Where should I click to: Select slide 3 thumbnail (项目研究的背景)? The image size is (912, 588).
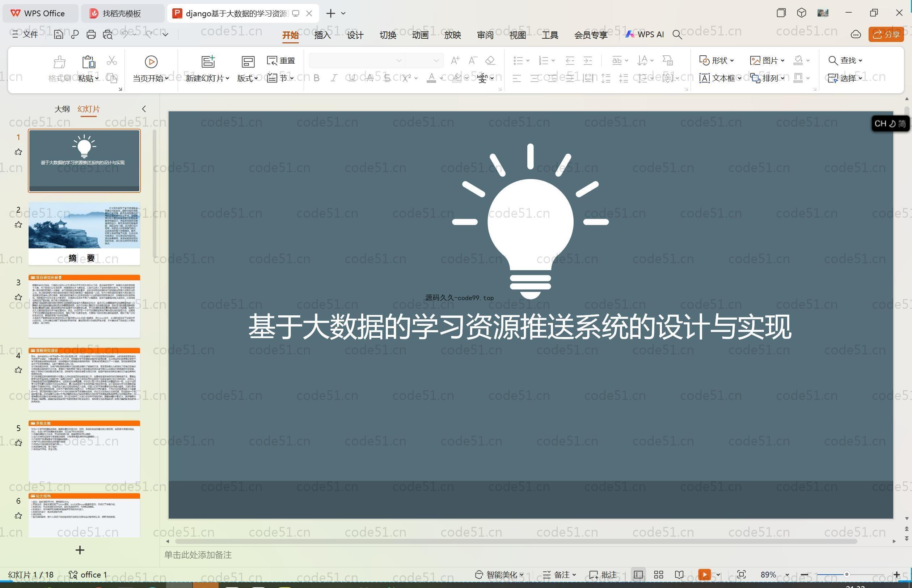tap(84, 306)
